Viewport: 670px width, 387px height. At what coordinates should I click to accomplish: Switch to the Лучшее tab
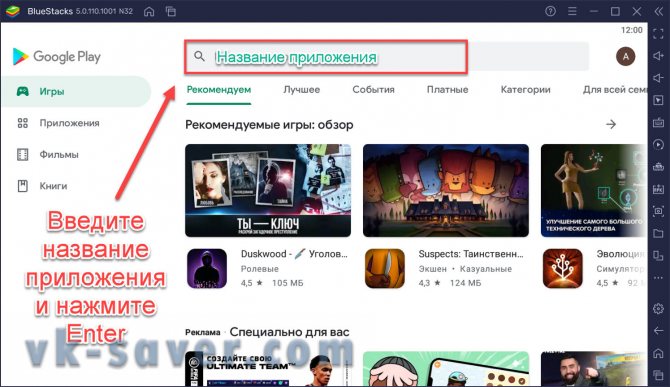click(x=301, y=90)
